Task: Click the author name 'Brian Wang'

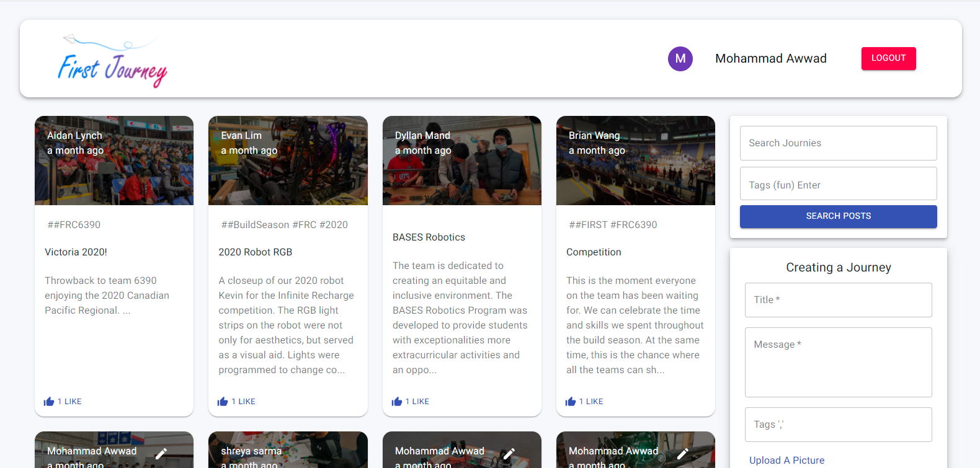Action: coord(594,136)
